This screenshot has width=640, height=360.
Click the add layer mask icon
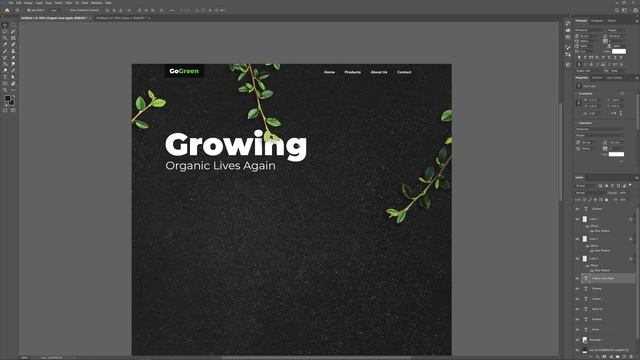pyautogui.click(x=604, y=357)
